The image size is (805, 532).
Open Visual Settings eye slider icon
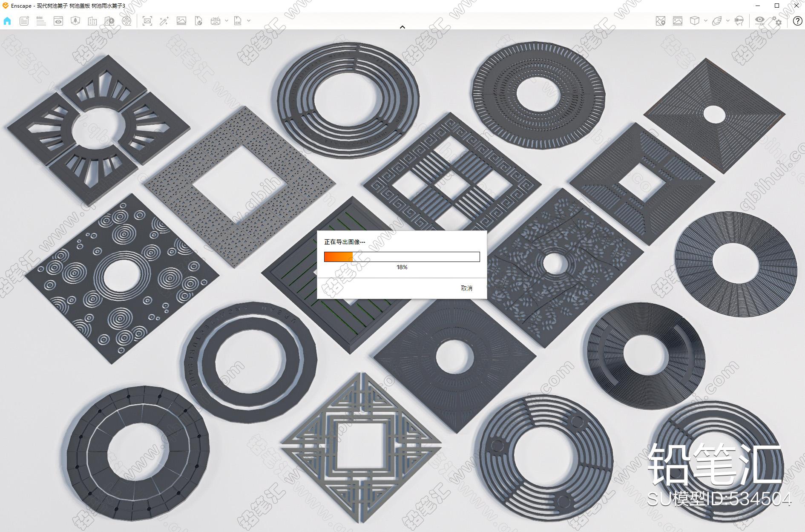click(760, 21)
